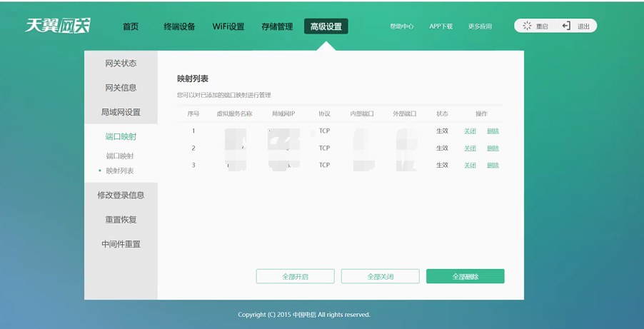
Task: Disable mapping rule 1 via 关闭
Action: (470, 131)
